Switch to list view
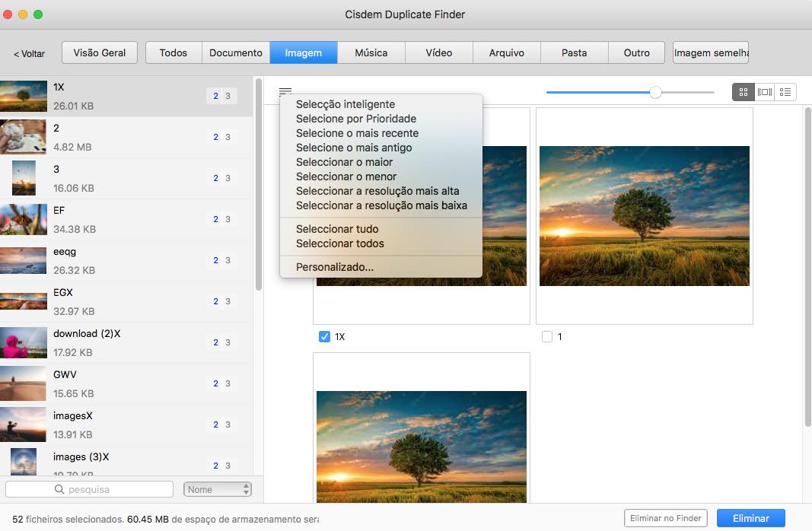812x531 pixels. pos(785,92)
